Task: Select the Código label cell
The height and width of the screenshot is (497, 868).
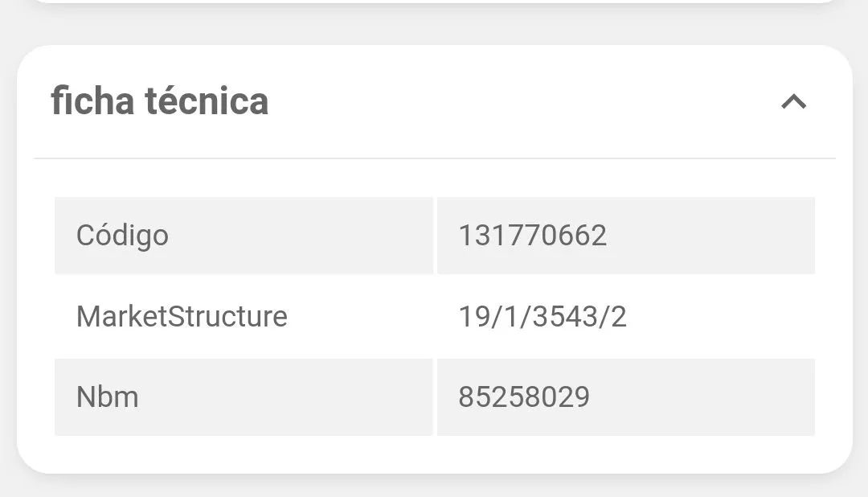Action: coord(122,236)
